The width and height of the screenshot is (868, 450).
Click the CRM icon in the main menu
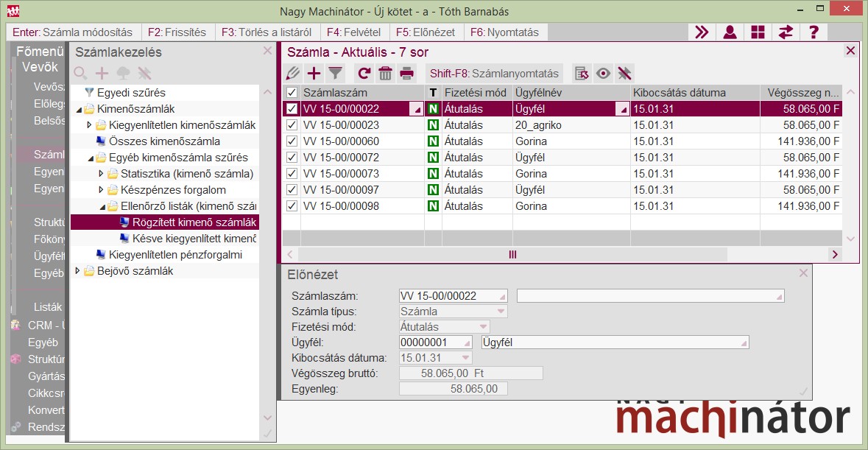[15, 326]
